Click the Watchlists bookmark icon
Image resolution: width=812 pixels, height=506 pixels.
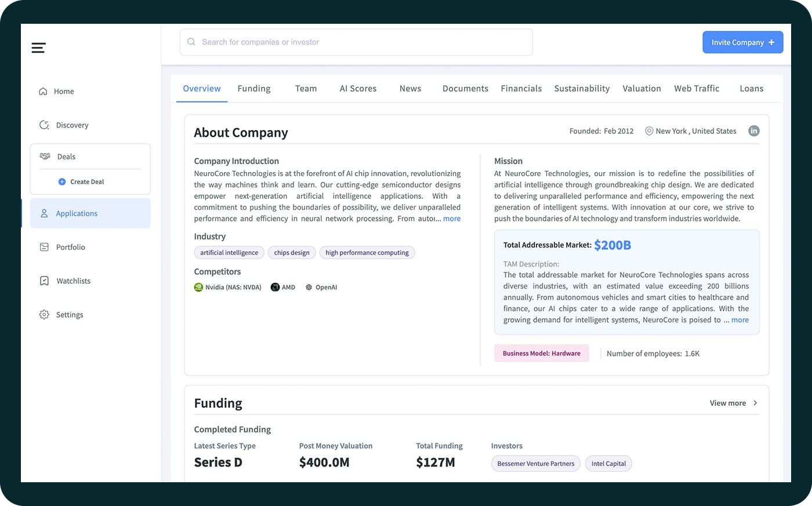click(x=44, y=281)
